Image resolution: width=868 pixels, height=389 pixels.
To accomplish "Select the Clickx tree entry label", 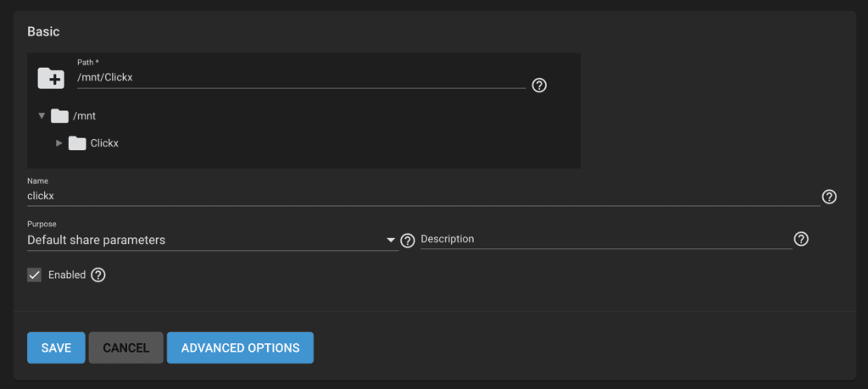I will [x=104, y=143].
